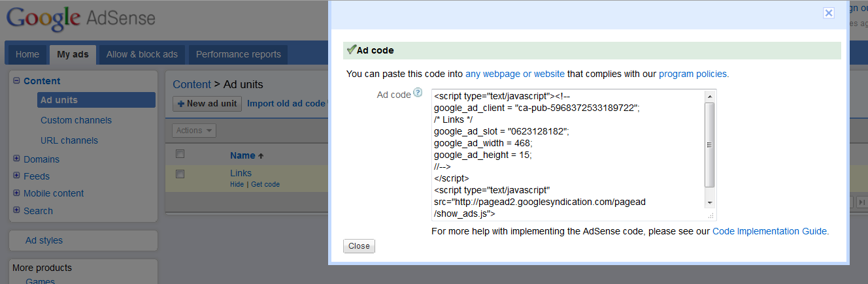The height and width of the screenshot is (284, 868).
Task: Expand the Domains section
Action: pyautogui.click(x=16, y=159)
